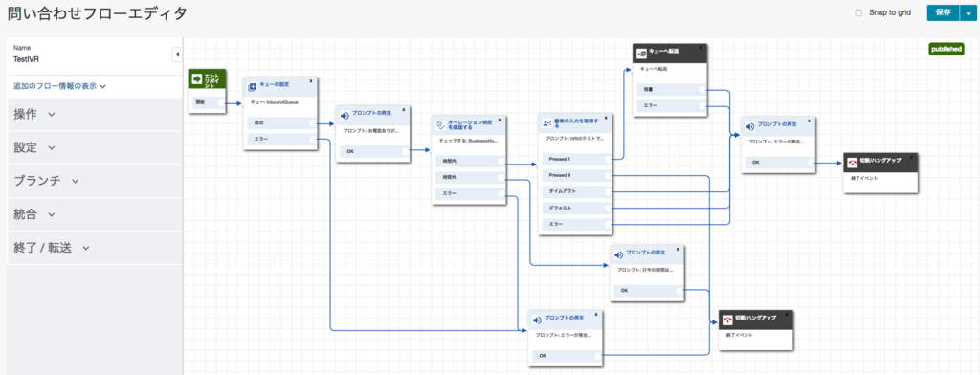
Task: Click the デフォルト output connector circle
Action: click(x=608, y=208)
